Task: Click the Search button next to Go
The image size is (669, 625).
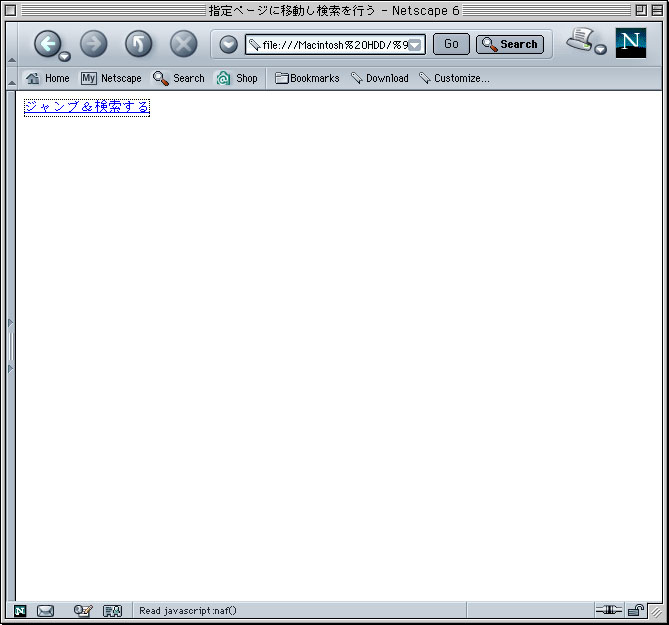Action: (x=510, y=44)
